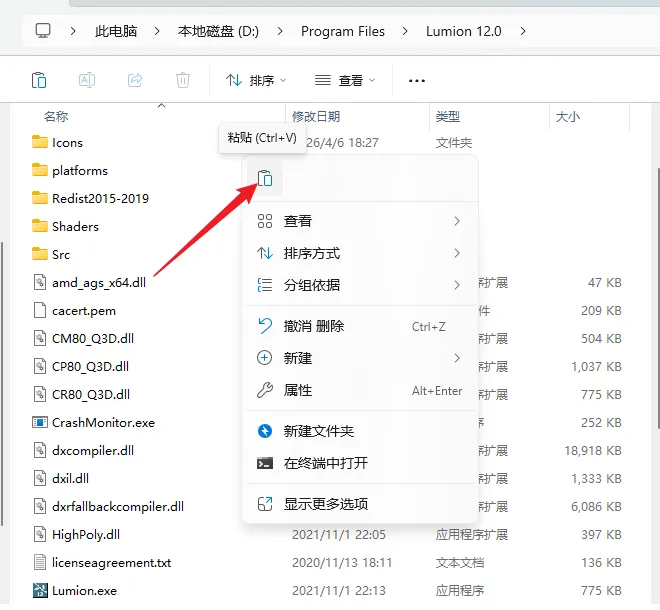Sort by the 修改日期 column header
Viewport: 660px width, 610px height.
(316, 116)
